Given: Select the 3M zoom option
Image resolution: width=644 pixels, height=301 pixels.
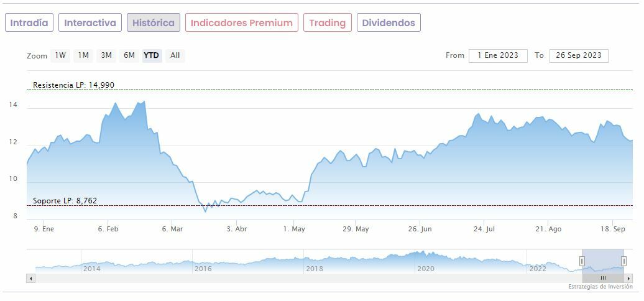Looking at the screenshot, I should pyautogui.click(x=106, y=55).
